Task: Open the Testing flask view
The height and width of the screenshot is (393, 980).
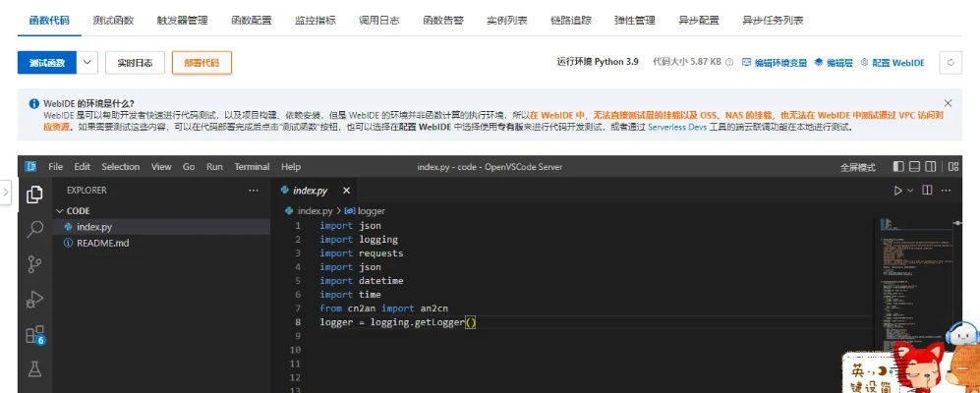Action: pos(35,369)
